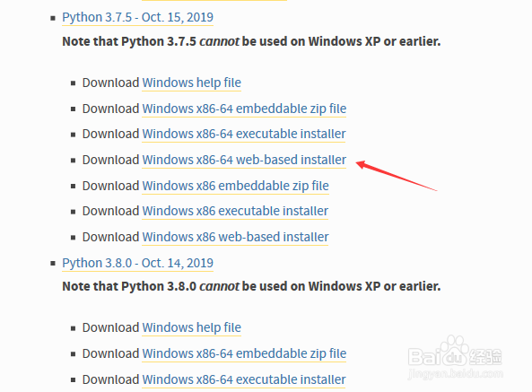Download Windows help file for Python 3.8.0
This screenshot has height=392, width=532.
(x=191, y=327)
